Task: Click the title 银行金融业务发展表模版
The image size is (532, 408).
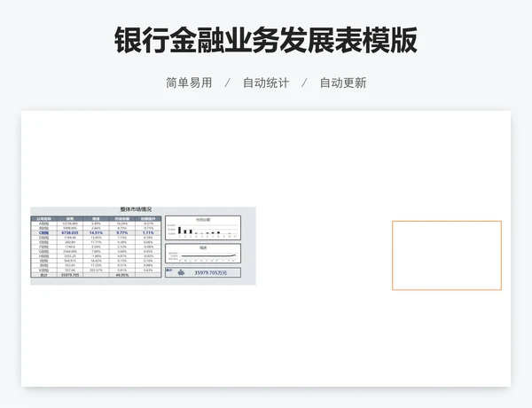Action: (266, 41)
